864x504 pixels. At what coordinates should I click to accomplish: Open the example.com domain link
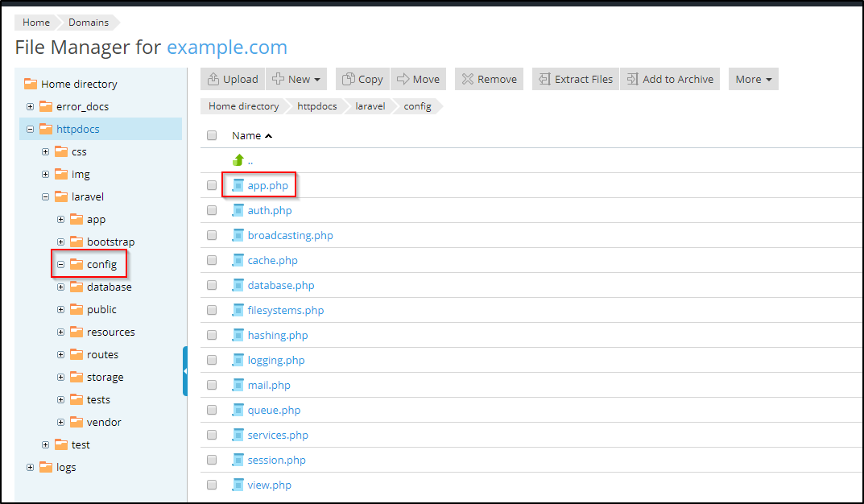click(x=226, y=48)
